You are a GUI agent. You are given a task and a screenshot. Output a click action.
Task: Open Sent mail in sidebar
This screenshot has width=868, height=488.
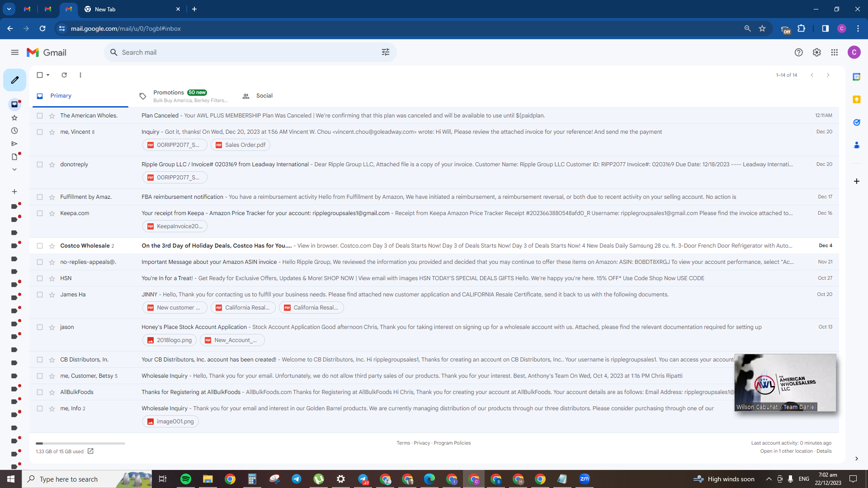pos(14,144)
